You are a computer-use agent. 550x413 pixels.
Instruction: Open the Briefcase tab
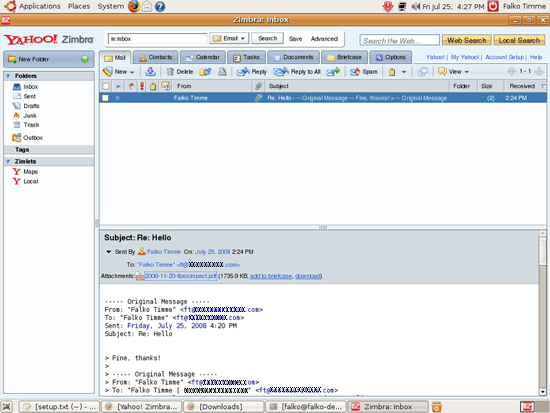pos(344,57)
